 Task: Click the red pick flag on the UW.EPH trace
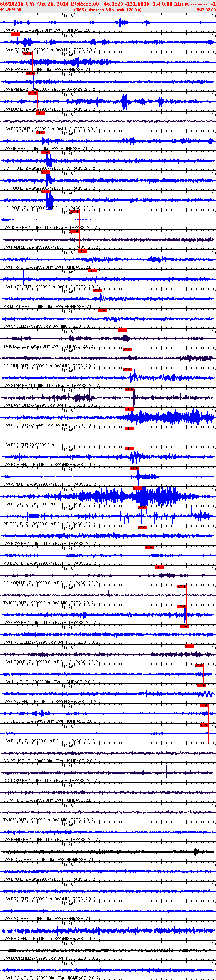click(31, 73)
